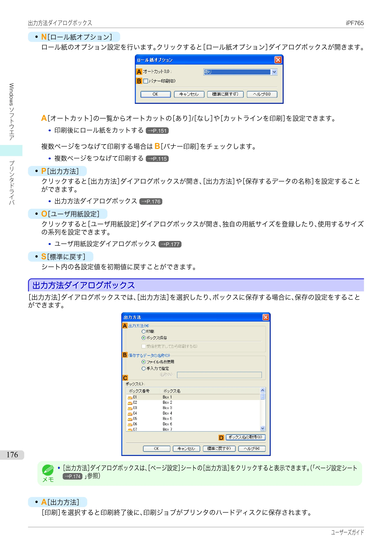Image resolution: width=392 pixels, height=555 pixels.
Task: Select the box icon for 05
Action: tap(130, 419)
